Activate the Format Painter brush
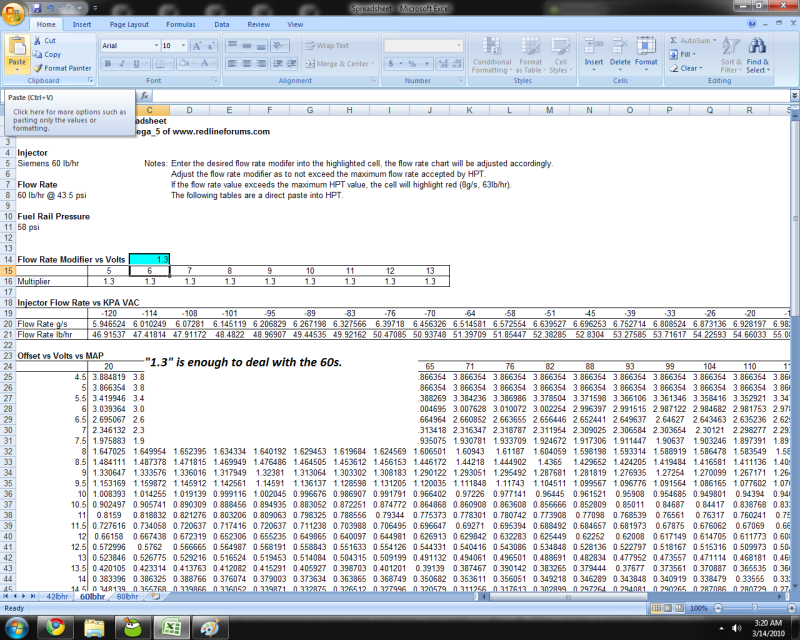 tap(62, 68)
